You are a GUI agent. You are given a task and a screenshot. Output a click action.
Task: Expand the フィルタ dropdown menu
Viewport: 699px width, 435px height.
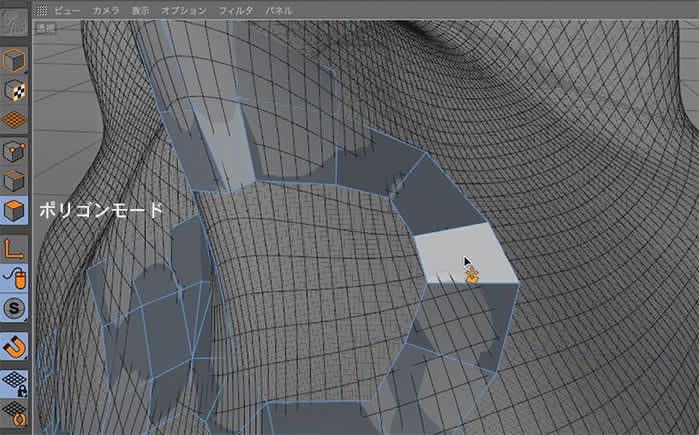coord(238,9)
